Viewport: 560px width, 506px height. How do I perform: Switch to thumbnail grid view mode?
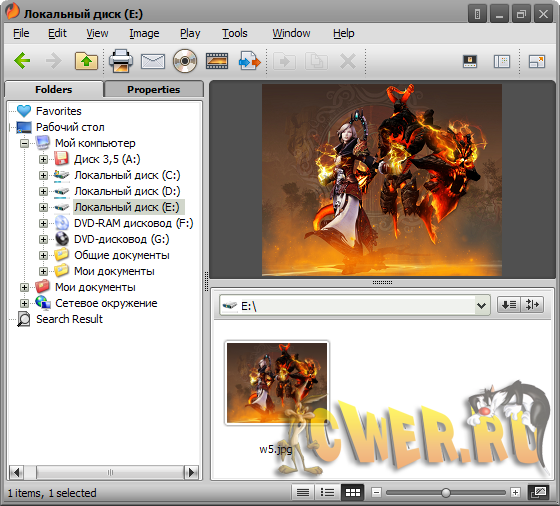click(352, 493)
